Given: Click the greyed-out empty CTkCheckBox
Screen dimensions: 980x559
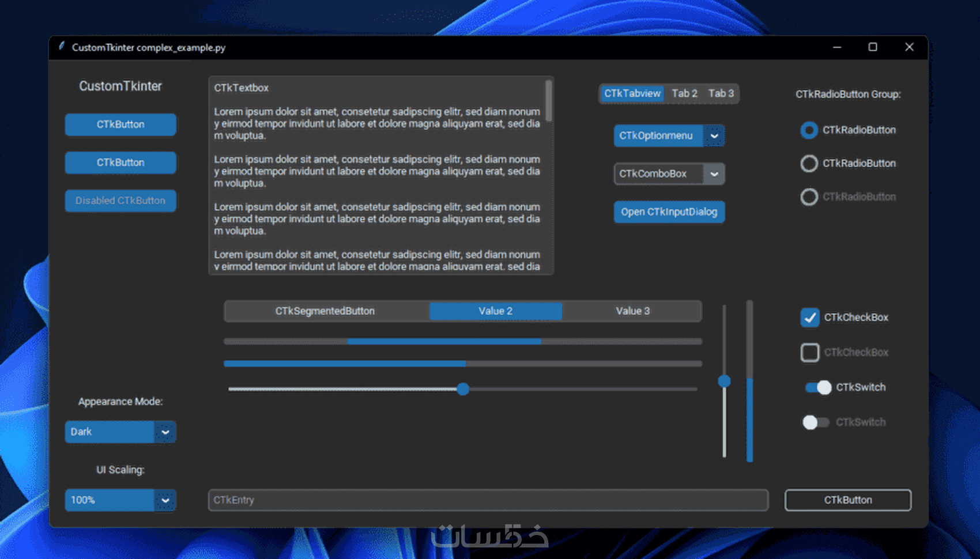Looking at the screenshot, I should point(810,352).
